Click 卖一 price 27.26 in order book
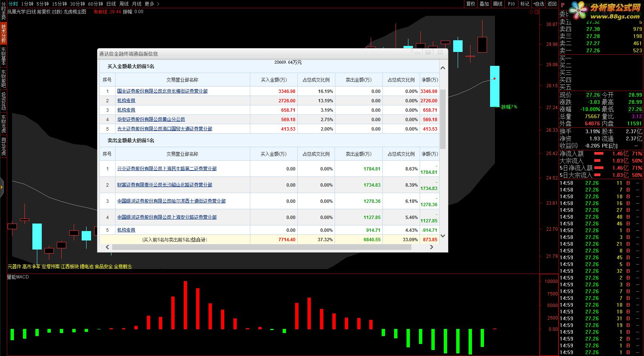 coord(593,50)
